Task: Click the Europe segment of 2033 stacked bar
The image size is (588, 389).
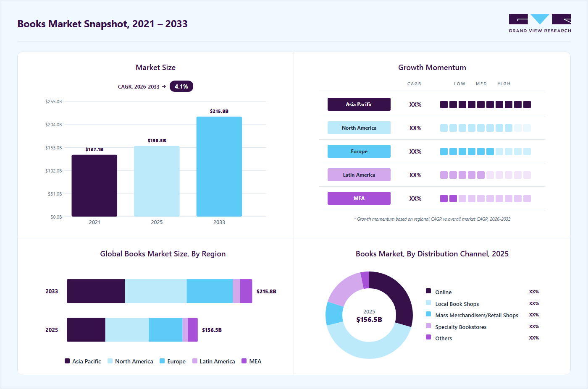Action: [210, 291]
